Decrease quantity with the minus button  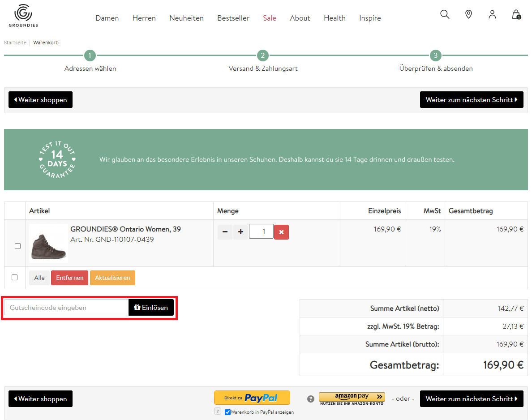pos(225,232)
